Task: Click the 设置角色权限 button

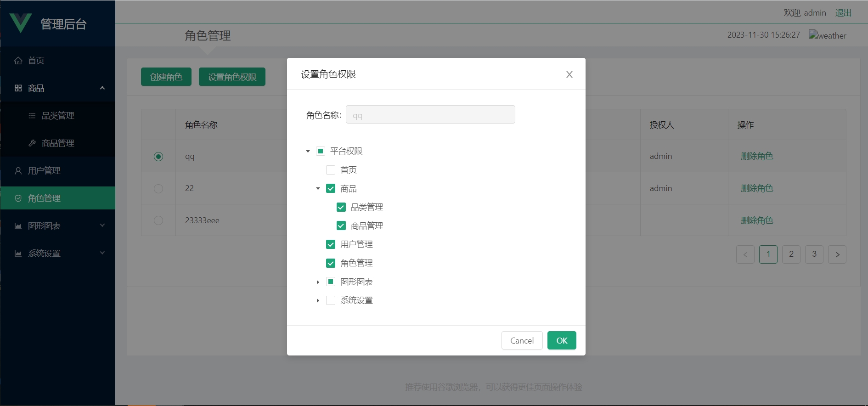Action: tap(232, 77)
